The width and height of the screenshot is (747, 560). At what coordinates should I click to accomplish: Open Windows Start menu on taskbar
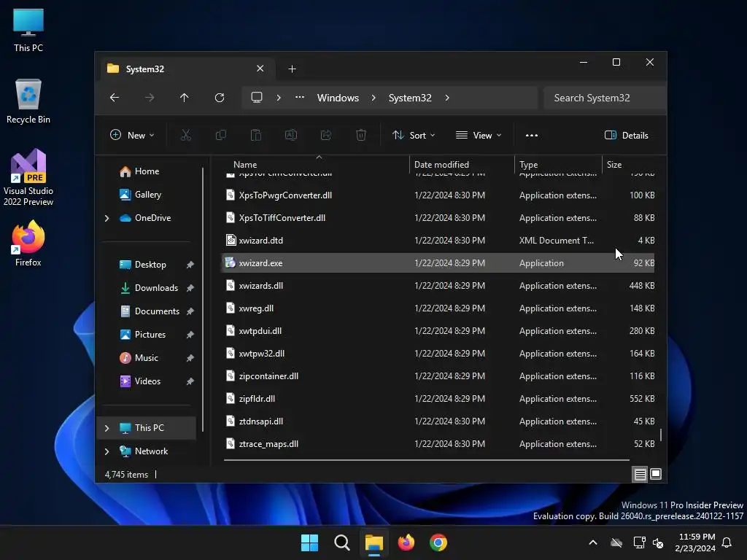pos(309,542)
